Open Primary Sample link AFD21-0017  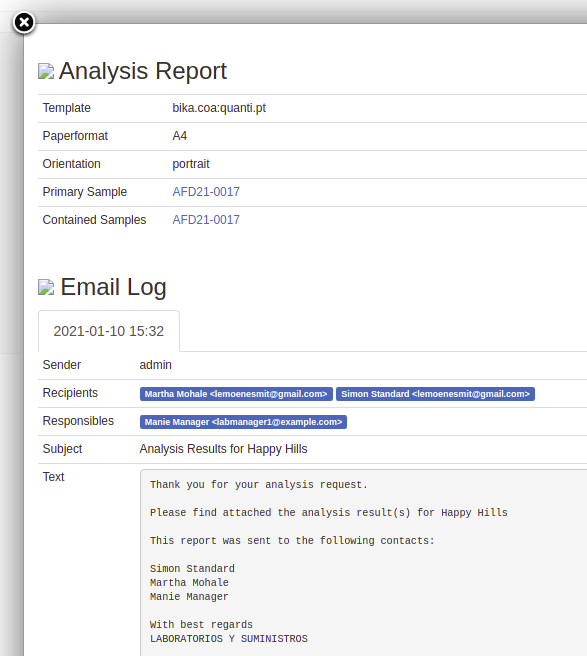tap(206, 192)
